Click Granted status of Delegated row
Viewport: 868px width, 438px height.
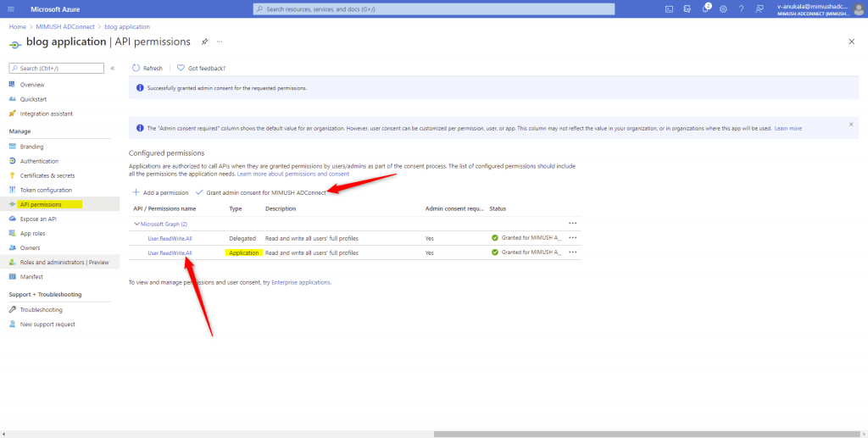[x=526, y=238]
